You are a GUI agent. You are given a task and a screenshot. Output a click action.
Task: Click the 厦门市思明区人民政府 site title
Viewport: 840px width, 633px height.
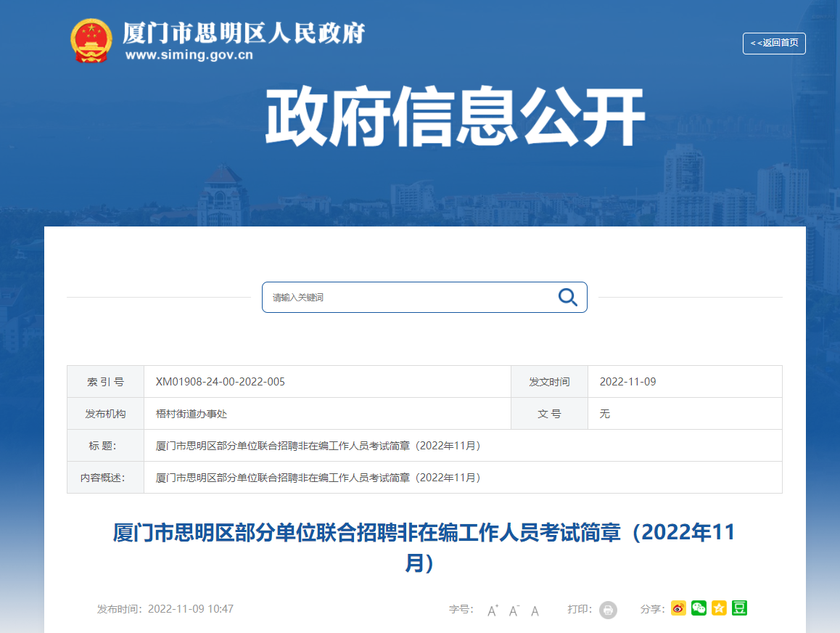coord(244,33)
